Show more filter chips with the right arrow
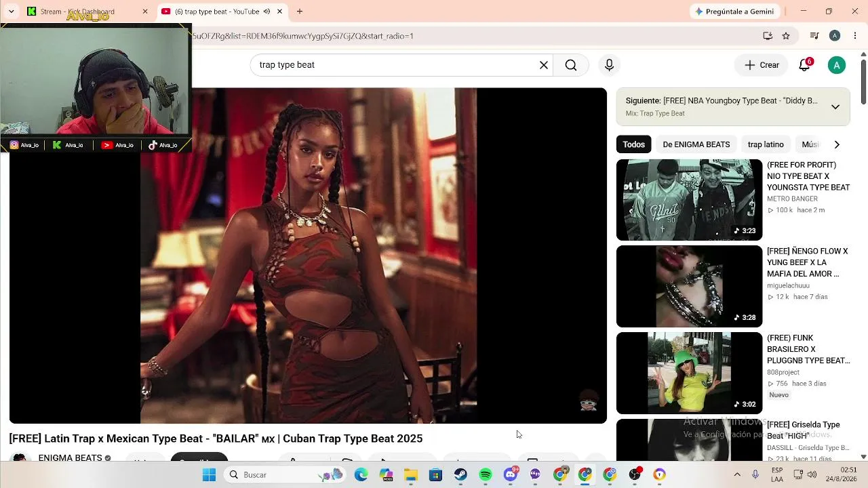This screenshot has width=868, height=488. (x=837, y=144)
